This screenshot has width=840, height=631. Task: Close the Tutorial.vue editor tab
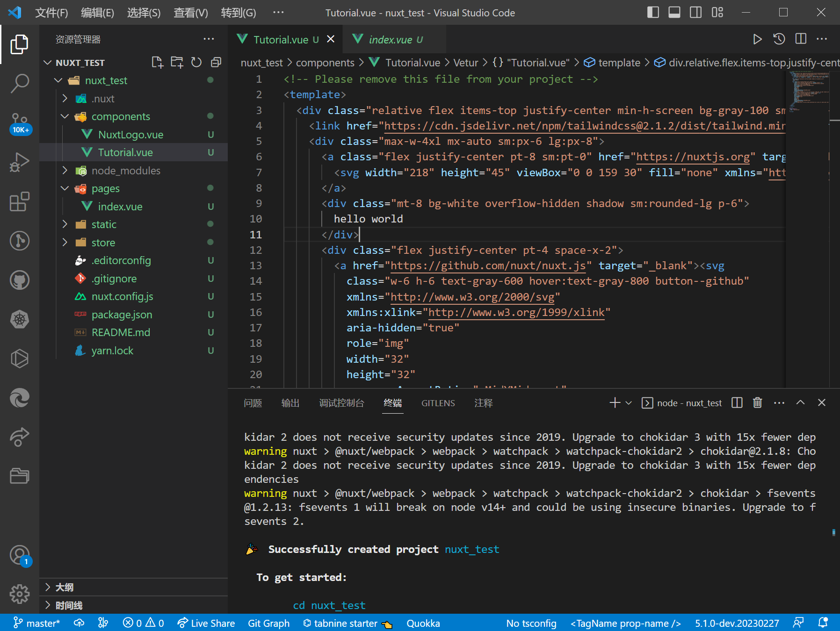[x=331, y=39]
